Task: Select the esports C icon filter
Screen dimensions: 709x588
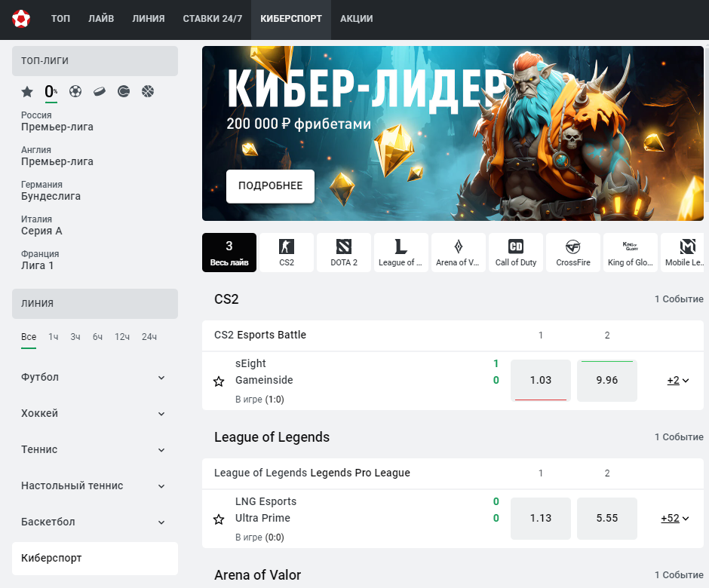Action: (124, 91)
